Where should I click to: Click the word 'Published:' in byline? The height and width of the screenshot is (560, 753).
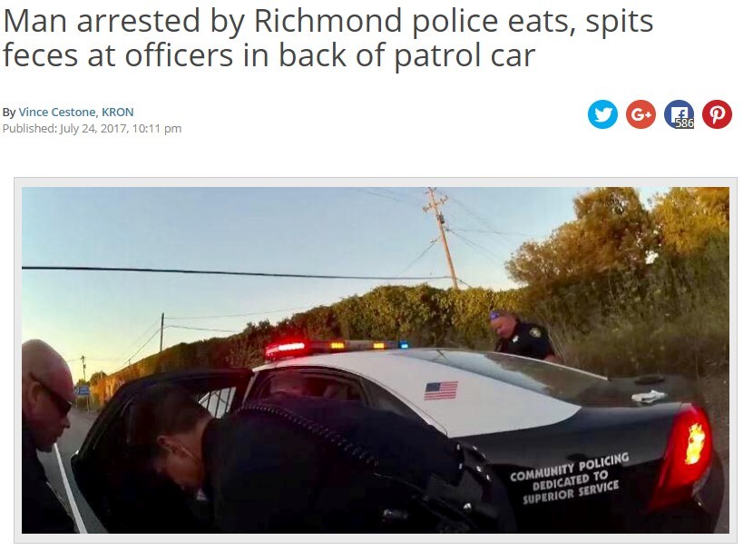(30, 128)
